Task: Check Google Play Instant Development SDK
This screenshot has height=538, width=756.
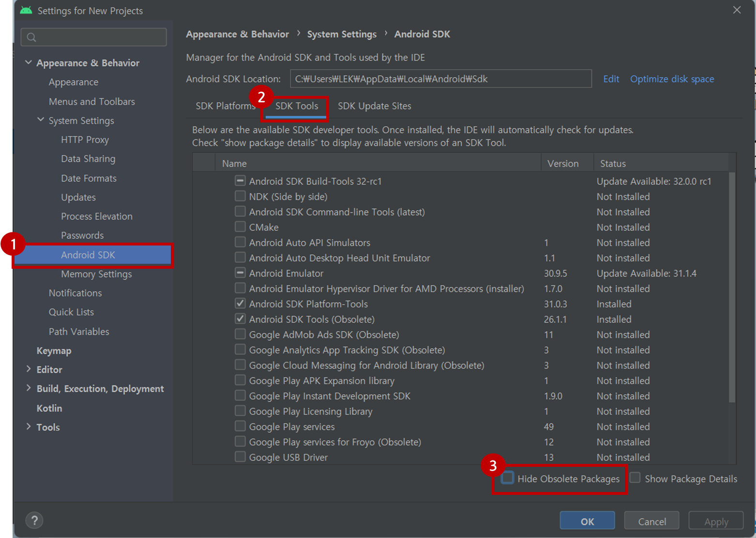Action: coord(240,396)
